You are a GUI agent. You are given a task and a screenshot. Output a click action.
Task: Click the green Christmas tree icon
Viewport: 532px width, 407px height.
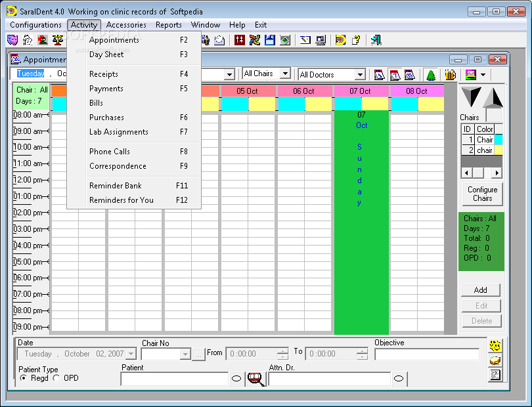point(431,75)
